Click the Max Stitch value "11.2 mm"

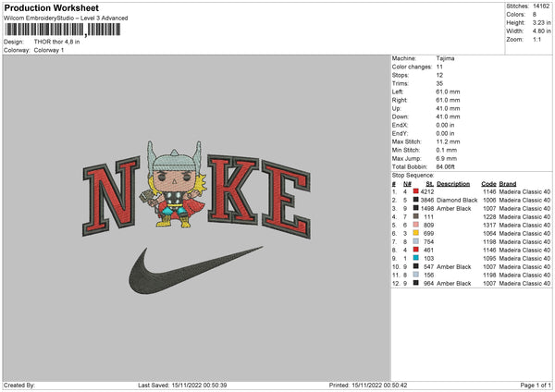448,141
